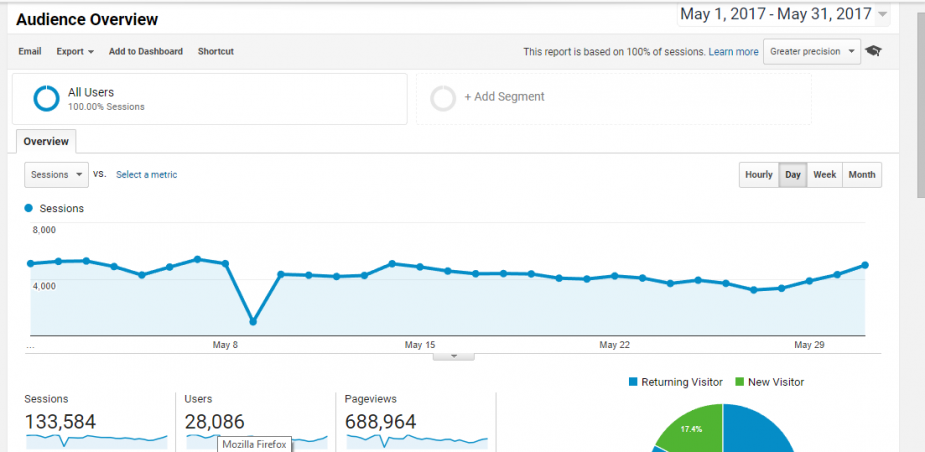Image resolution: width=925 pixels, height=452 pixels.
Task: Click the May 8 axis label
Action: click(x=225, y=345)
